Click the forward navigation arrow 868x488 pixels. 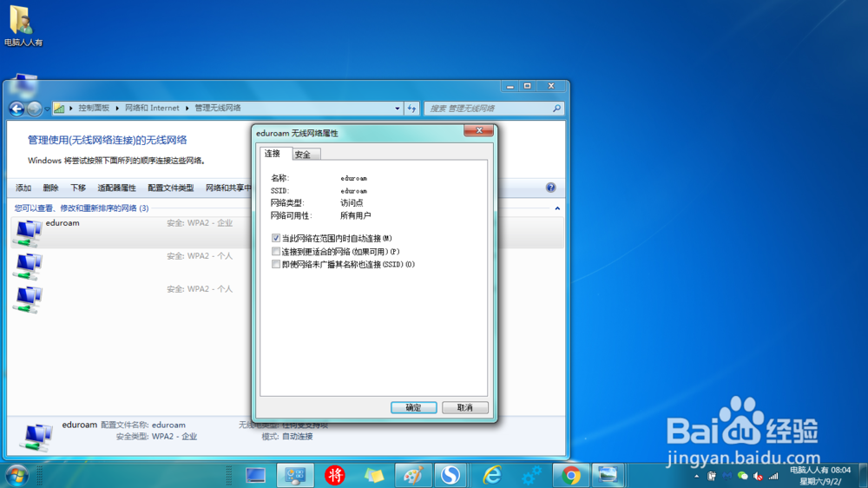pos(35,109)
